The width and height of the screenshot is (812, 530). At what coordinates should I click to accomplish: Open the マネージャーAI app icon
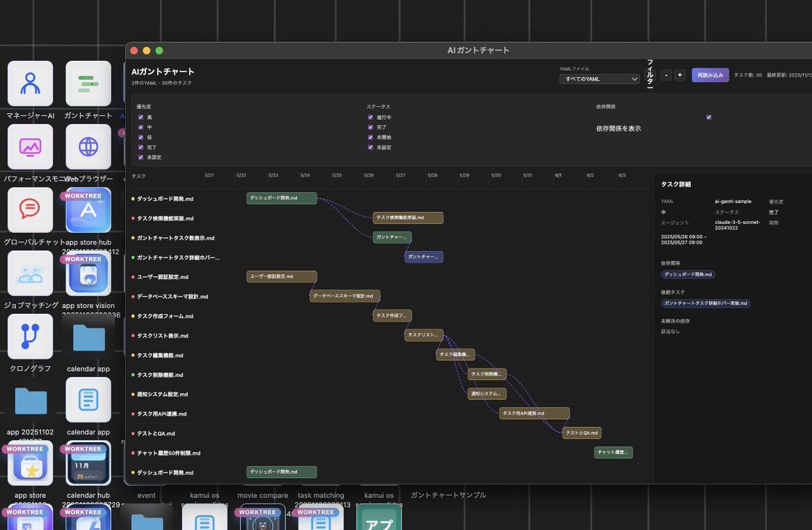pos(30,84)
